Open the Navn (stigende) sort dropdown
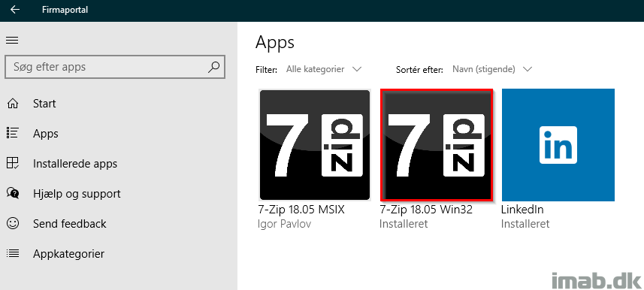 click(x=492, y=69)
